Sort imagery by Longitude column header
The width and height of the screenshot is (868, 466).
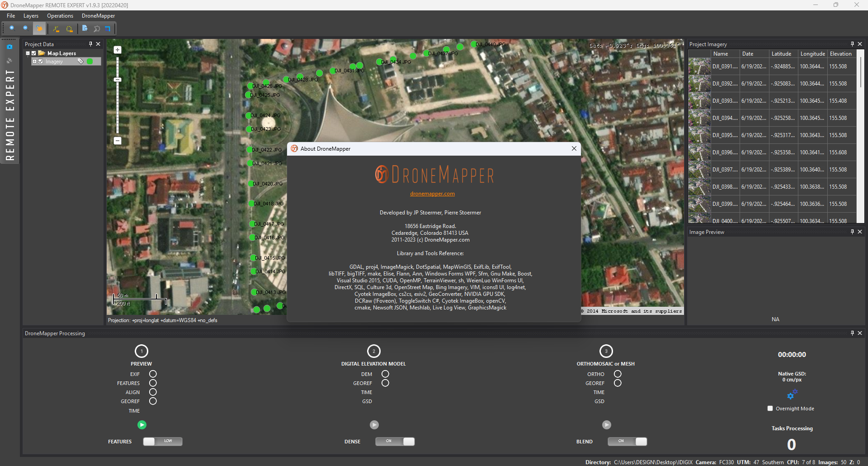point(812,54)
